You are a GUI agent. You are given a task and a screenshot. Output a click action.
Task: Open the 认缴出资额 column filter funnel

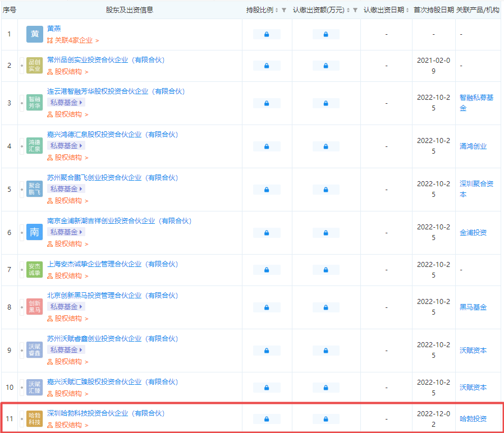(355, 10)
